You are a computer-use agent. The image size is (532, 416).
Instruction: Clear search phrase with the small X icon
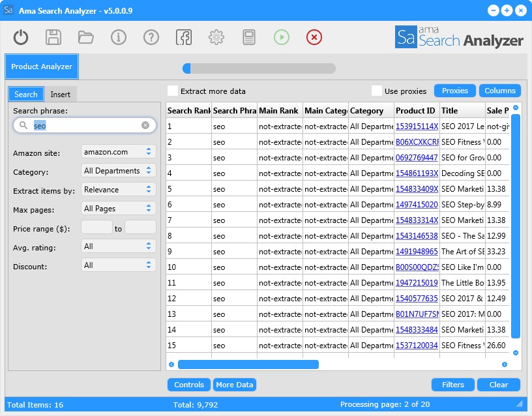(x=145, y=126)
